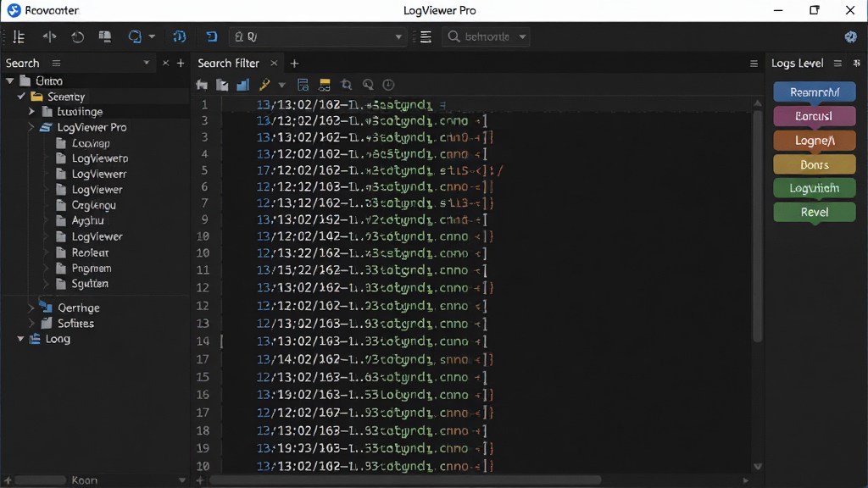This screenshot has height=488, width=868.
Task: Select the orange Logne log level
Action: pos(815,141)
